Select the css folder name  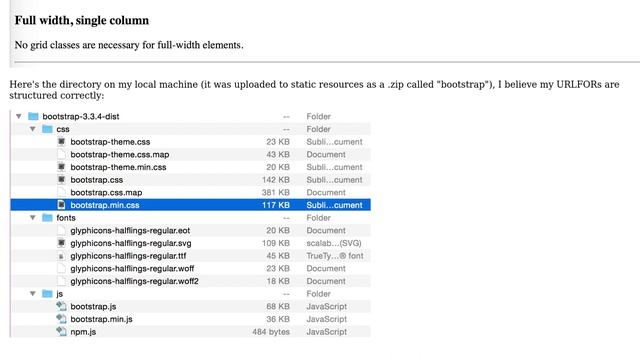63,129
